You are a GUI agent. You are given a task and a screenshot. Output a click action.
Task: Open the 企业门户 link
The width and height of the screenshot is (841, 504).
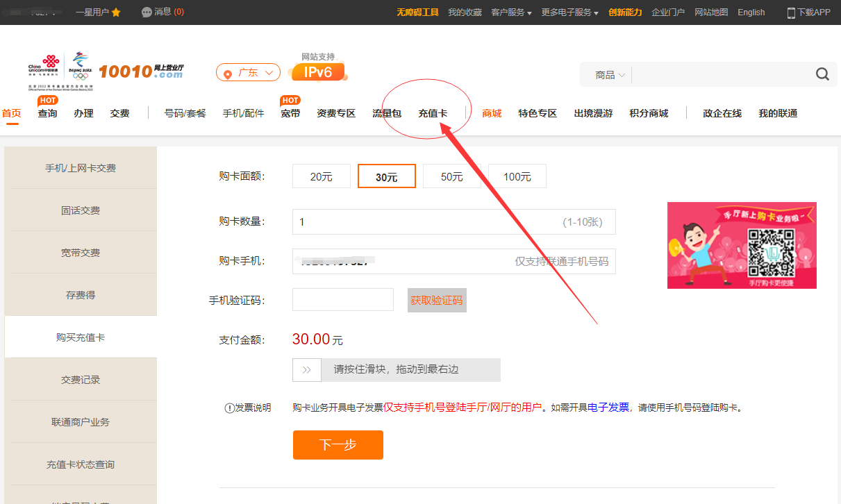coord(668,12)
